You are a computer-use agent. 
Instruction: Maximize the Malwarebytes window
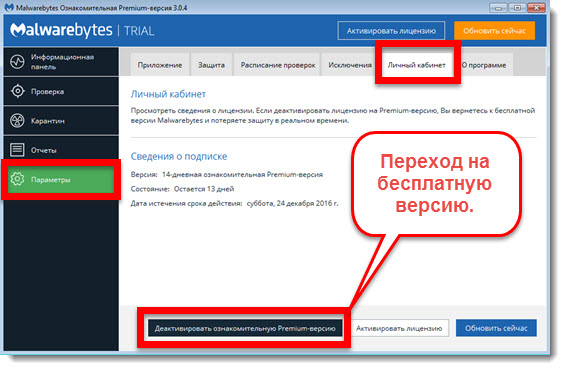[x=517, y=8]
